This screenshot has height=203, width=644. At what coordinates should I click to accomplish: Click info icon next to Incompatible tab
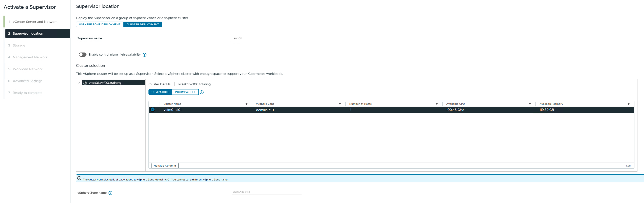(x=202, y=92)
